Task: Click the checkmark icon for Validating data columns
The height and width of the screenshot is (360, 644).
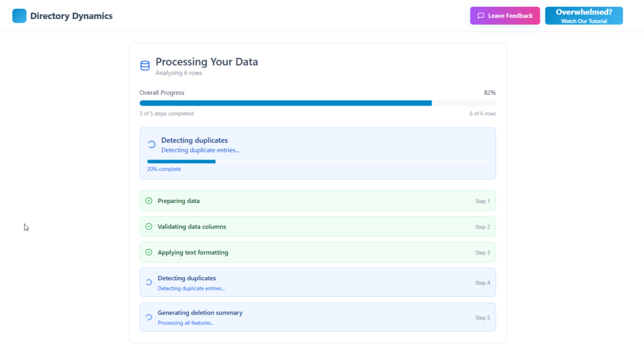Action: [149, 227]
